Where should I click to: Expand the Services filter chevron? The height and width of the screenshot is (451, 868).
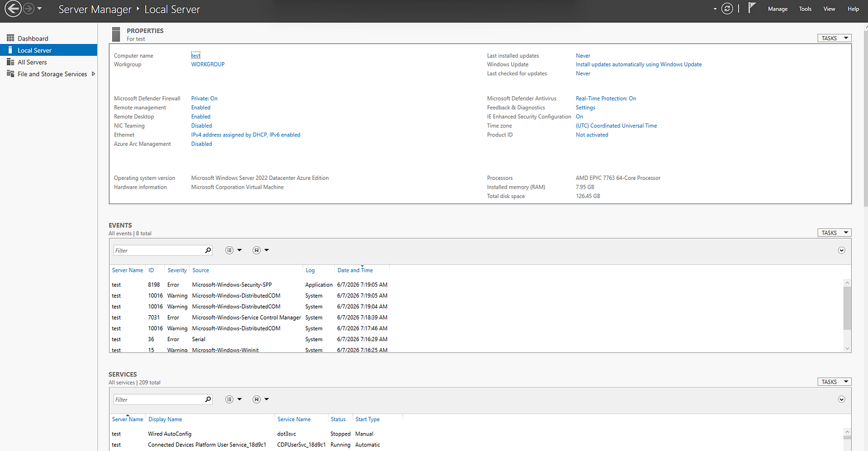tap(841, 400)
